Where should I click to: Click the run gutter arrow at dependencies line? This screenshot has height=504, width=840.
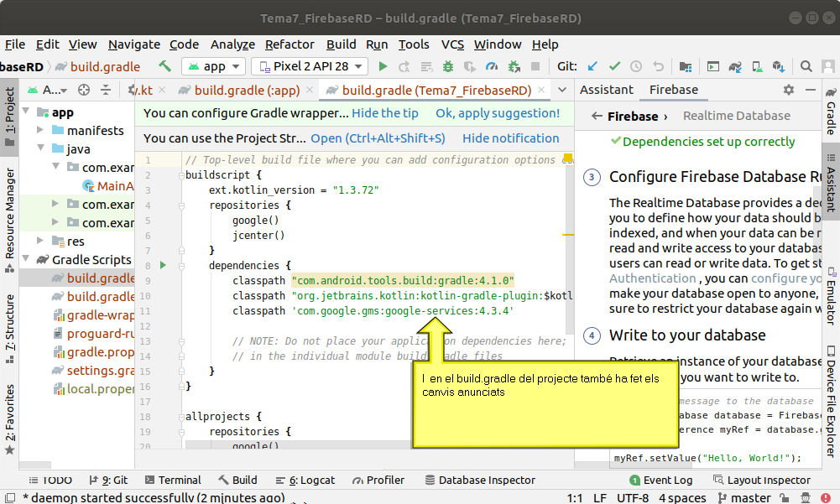click(x=163, y=265)
